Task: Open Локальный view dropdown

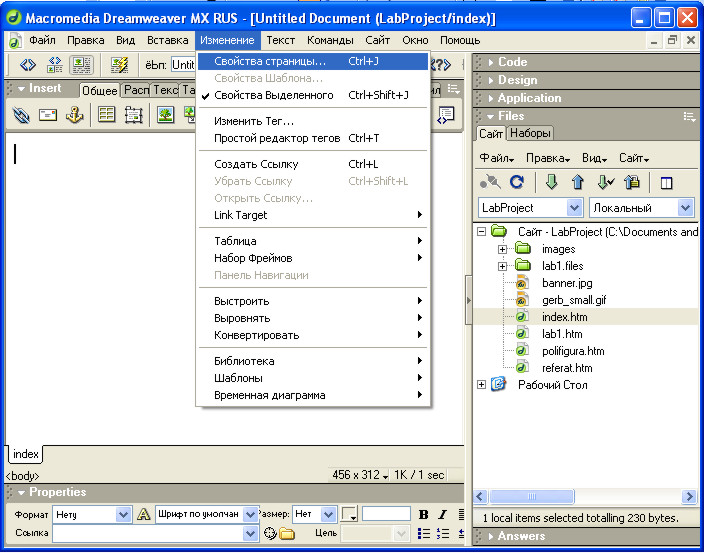Action: tap(685, 208)
